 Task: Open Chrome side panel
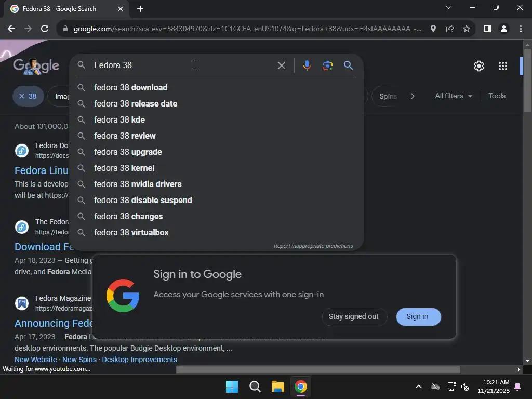(x=487, y=29)
